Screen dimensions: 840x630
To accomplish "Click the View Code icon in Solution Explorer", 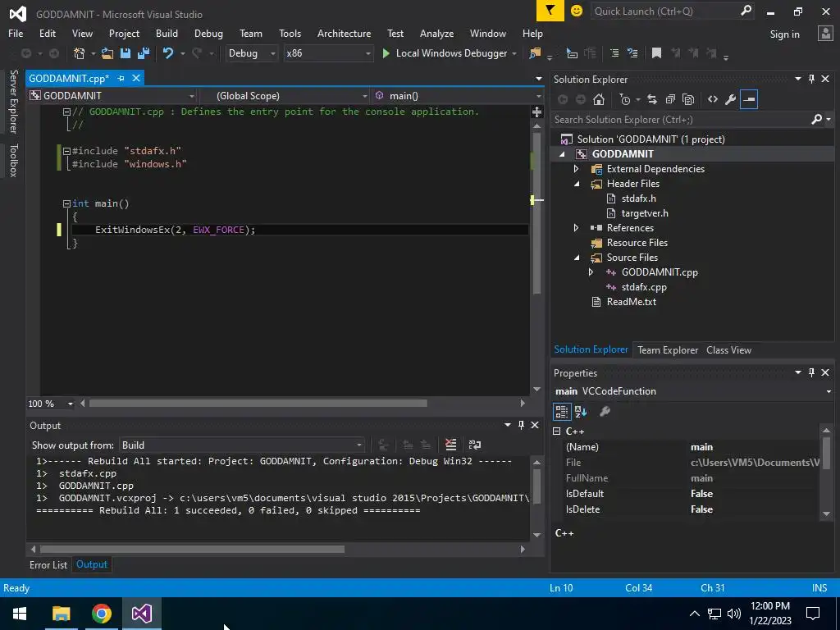I will tap(713, 99).
